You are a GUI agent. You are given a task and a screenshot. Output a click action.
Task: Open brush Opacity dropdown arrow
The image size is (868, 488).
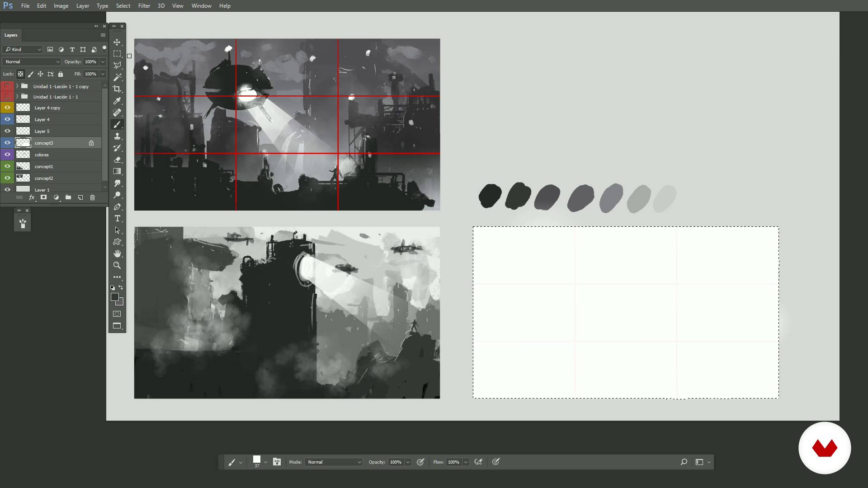pyautogui.click(x=408, y=462)
